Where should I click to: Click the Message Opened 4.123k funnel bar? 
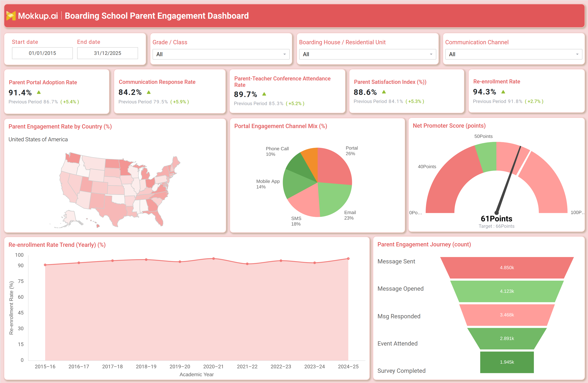(x=507, y=291)
